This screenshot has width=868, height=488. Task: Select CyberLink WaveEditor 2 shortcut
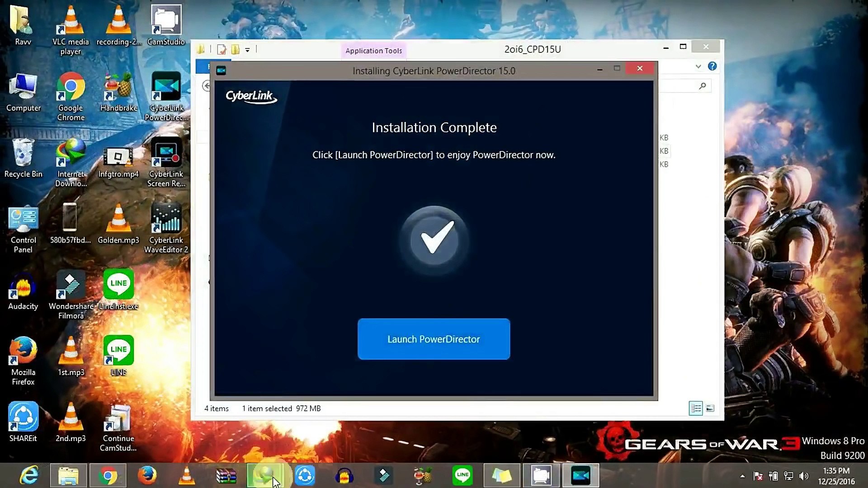[166, 229]
